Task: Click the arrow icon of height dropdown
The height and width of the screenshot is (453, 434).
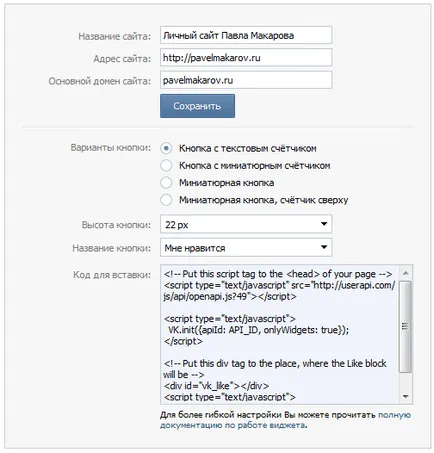Action: coord(324,224)
